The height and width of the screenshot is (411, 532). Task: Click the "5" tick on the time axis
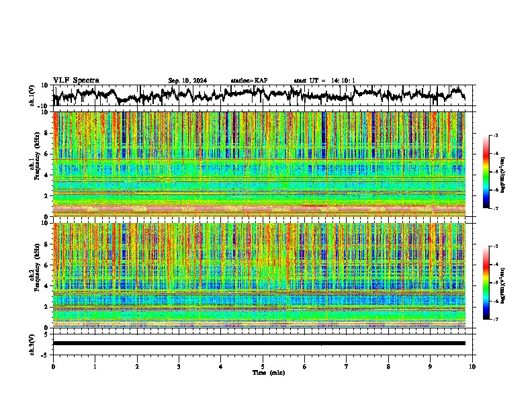[263, 367]
